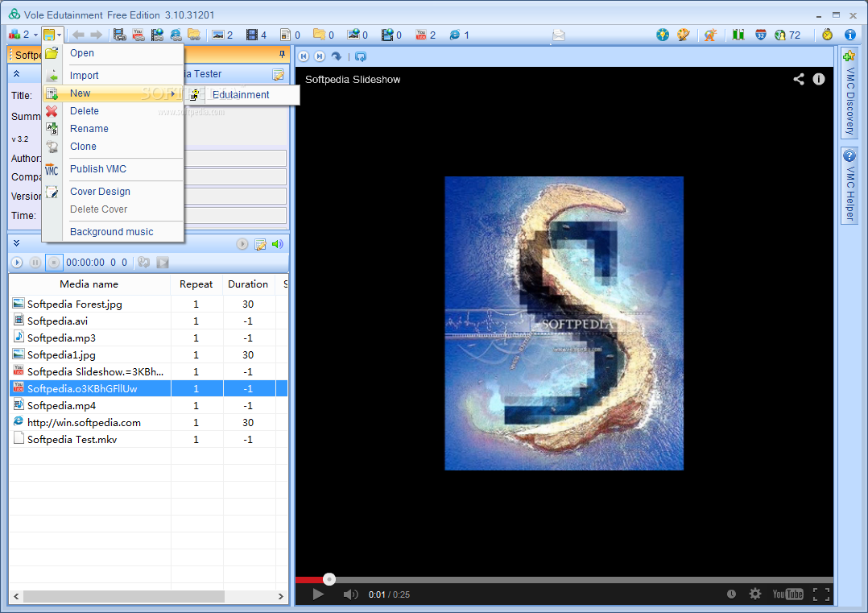The width and height of the screenshot is (868, 613).
Task: Click the stopwatch timer icon
Action: pyautogui.click(x=827, y=35)
